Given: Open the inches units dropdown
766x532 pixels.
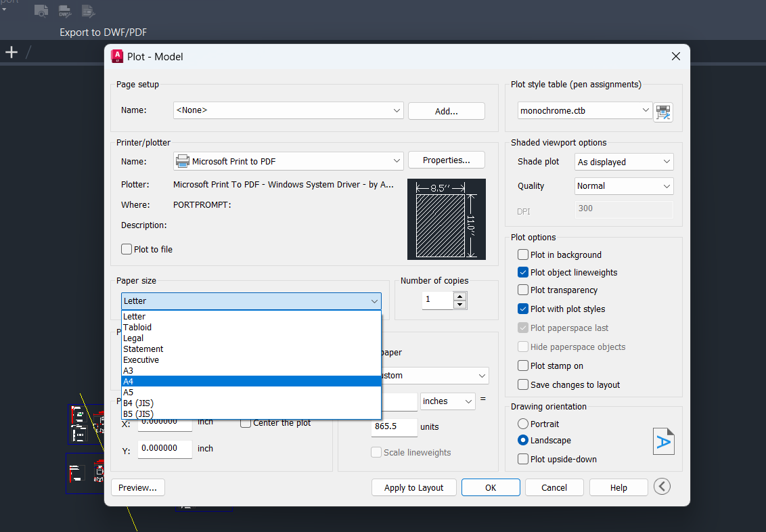Looking at the screenshot, I should point(447,401).
